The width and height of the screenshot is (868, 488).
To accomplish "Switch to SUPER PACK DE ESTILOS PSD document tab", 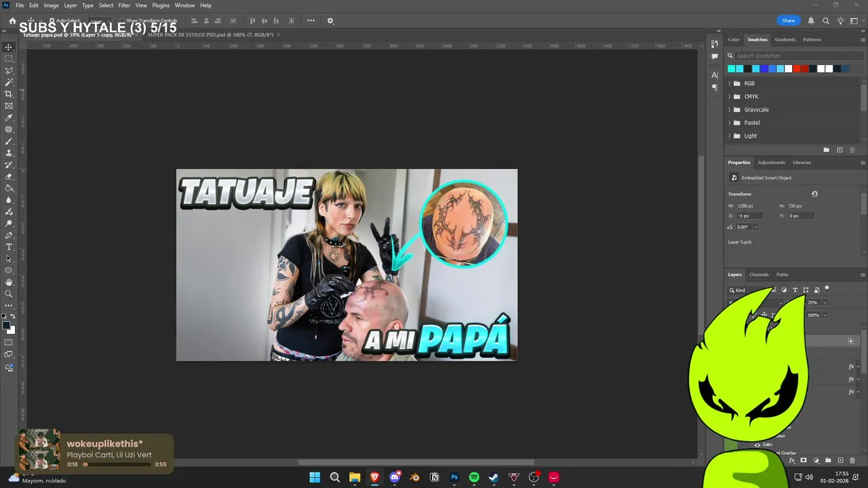I will [x=210, y=34].
